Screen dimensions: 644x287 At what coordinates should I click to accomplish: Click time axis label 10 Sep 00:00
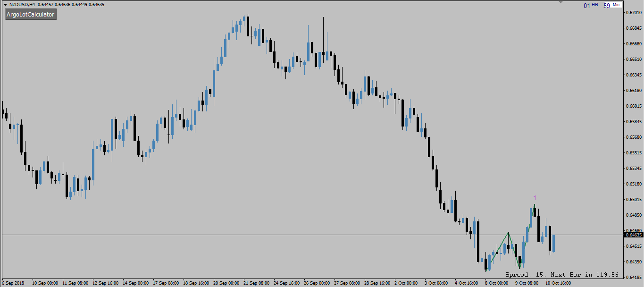pyautogui.click(x=45, y=283)
